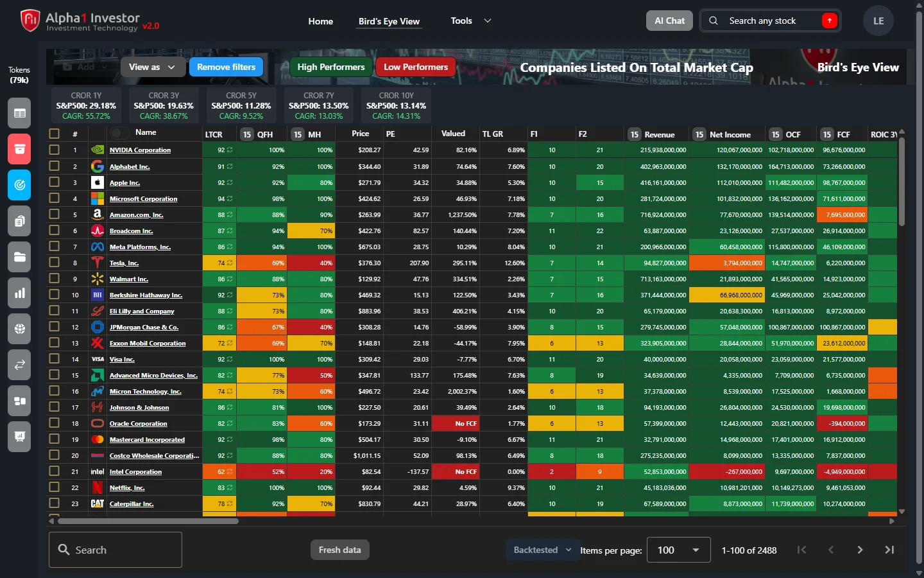Image resolution: width=924 pixels, height=578 pixels.
Task: Click the NVIDIA company logo
Action: [98, 150]
